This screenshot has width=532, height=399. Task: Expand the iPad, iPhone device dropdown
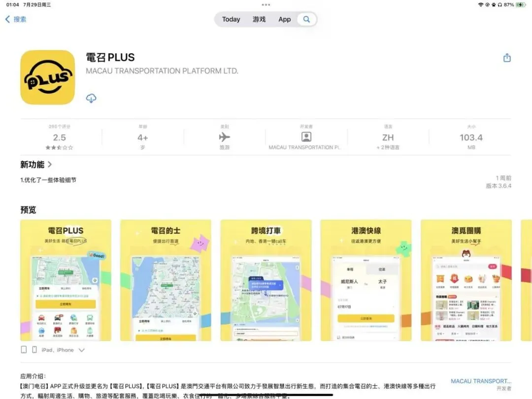click(x=81, y=350)
